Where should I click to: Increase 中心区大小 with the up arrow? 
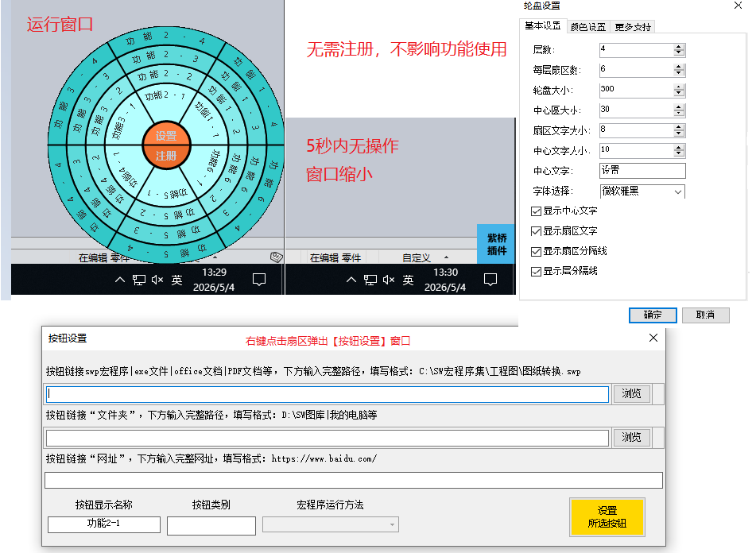[680, 107]
